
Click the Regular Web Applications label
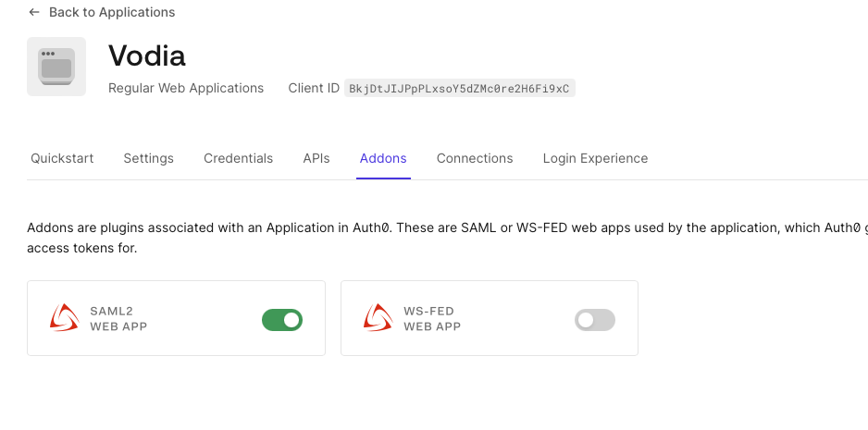[186, 88]
